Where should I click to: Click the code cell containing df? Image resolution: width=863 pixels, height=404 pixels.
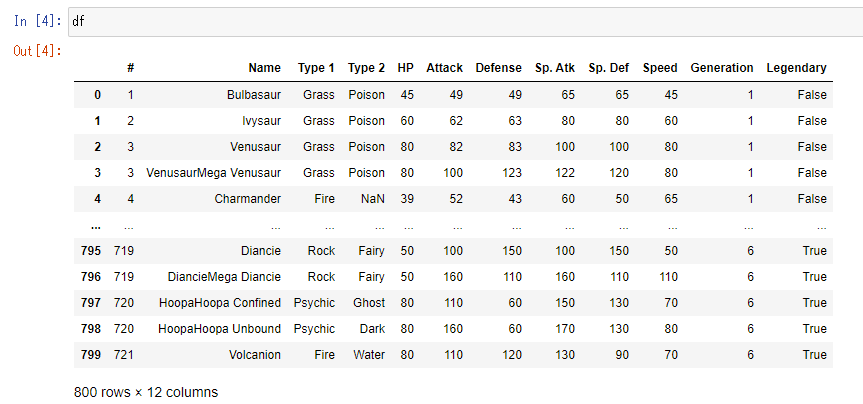460,20
